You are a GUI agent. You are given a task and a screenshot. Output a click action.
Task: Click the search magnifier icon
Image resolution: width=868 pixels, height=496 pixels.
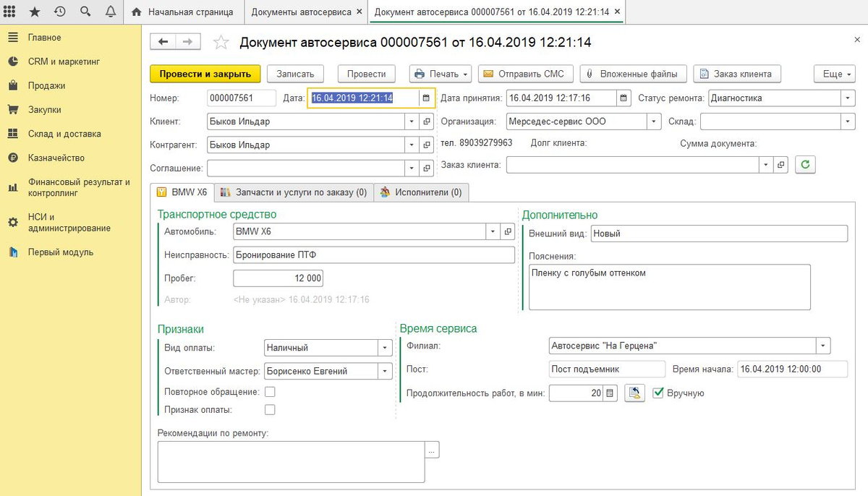(85, 12)
